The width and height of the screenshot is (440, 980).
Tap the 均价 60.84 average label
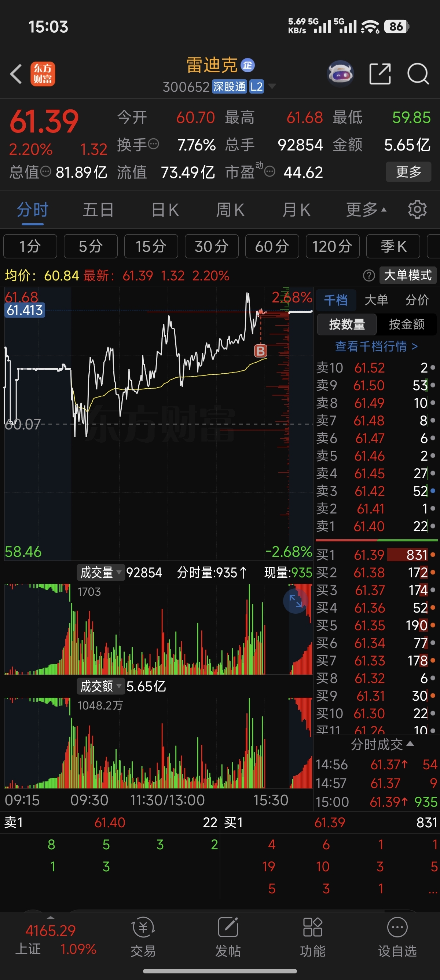[x=42, y=275]
